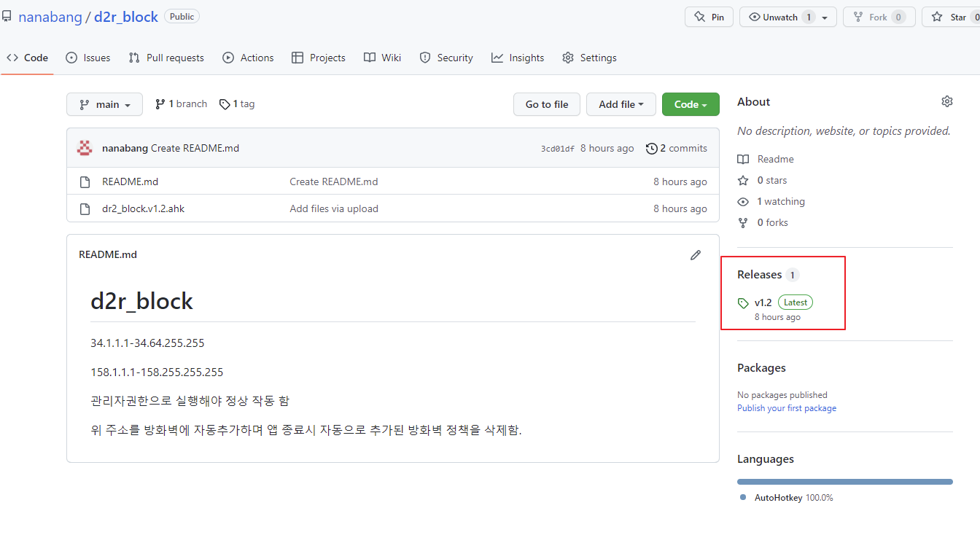Open the main branch selector dropdown

(104, 104)
